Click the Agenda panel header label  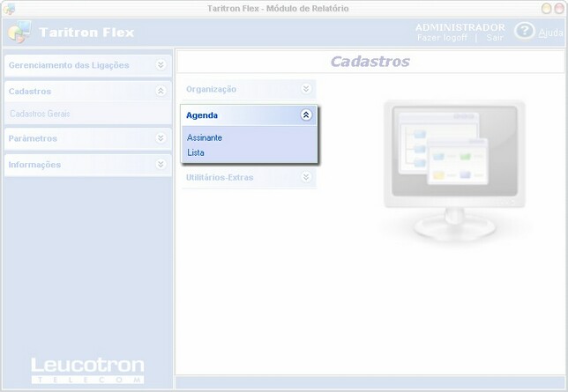click(202, 115)
